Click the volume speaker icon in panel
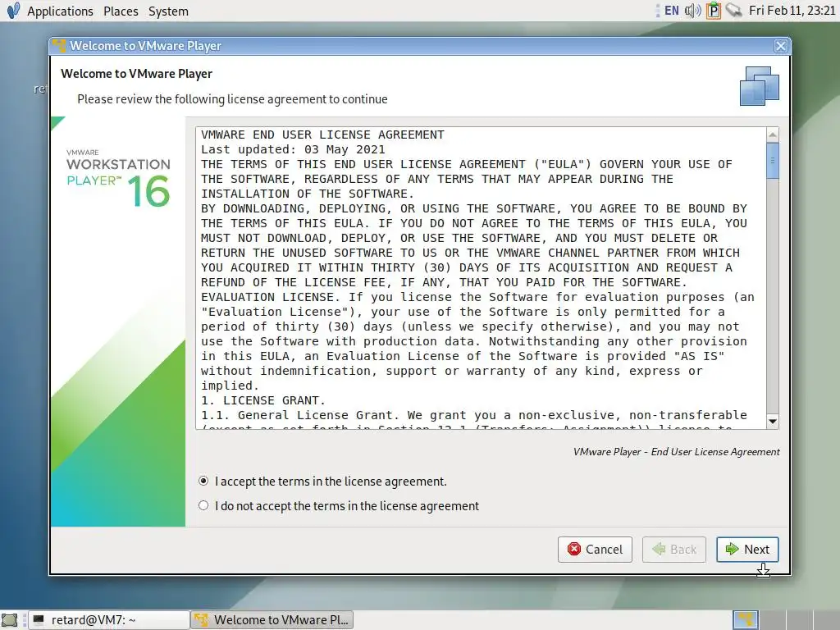Image resolution: width=840 pixels, height=630 pixels. point(692,10)
